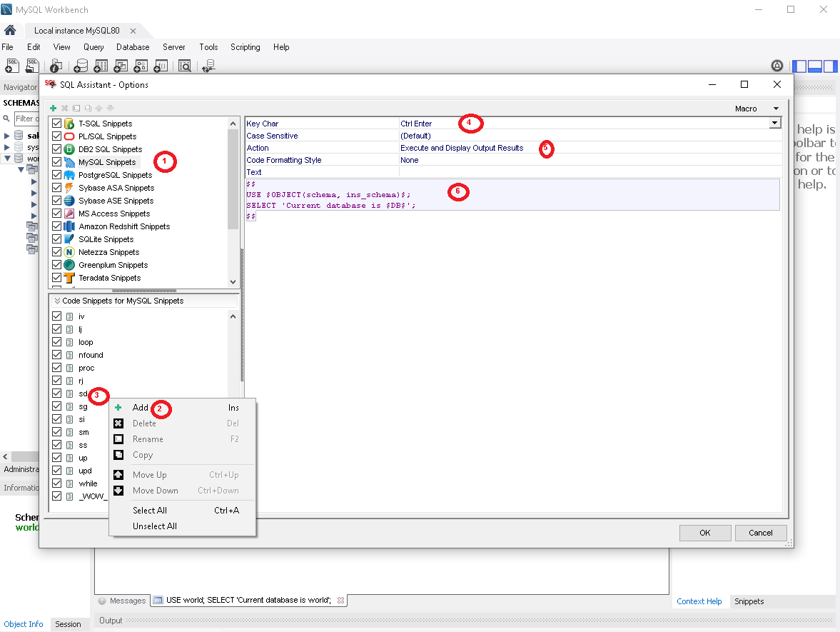This screenshot has width=840, height=632.
Task: Select the Object Info tab
Action: coord(24,624)
